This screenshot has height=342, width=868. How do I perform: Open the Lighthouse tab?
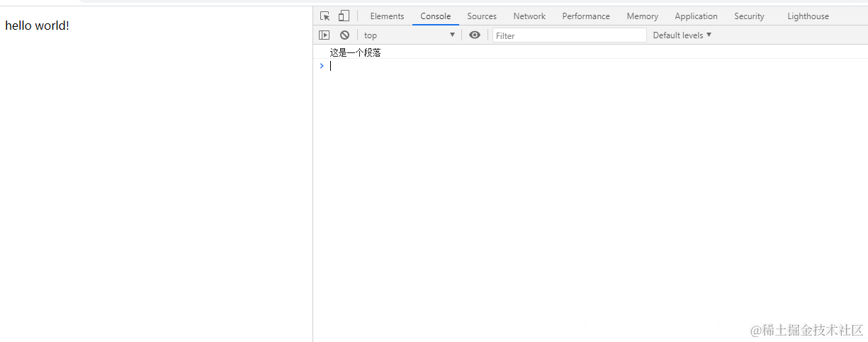[x=808, y=16]
